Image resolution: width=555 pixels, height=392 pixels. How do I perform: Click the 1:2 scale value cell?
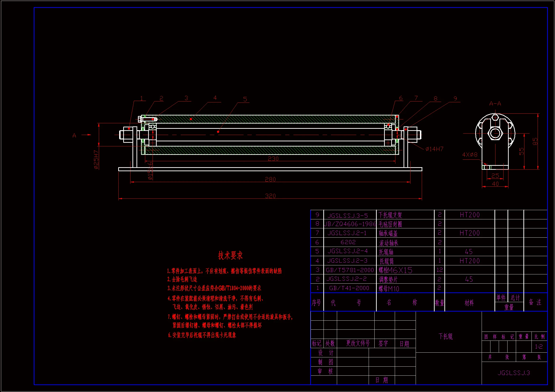pyautogui.click(x=539, y=347)
